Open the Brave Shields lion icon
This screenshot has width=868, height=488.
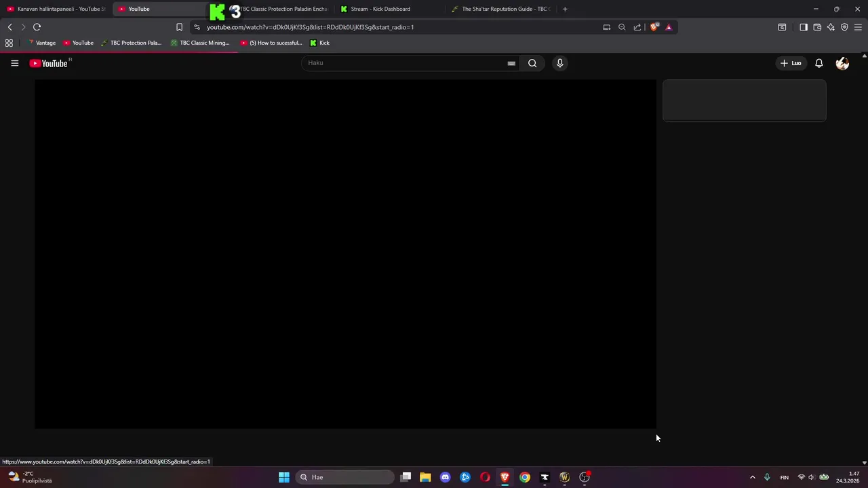[x=654, y=27]
